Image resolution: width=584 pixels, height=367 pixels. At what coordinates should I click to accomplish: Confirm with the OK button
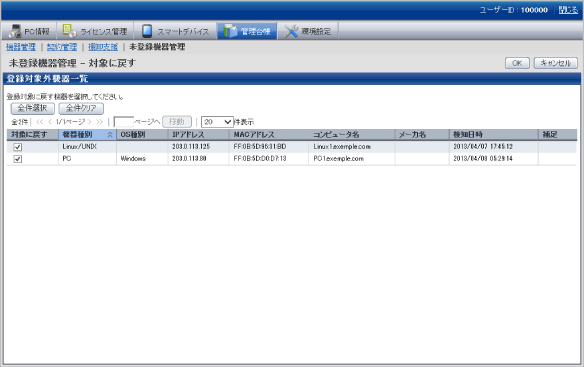[517, 63]
